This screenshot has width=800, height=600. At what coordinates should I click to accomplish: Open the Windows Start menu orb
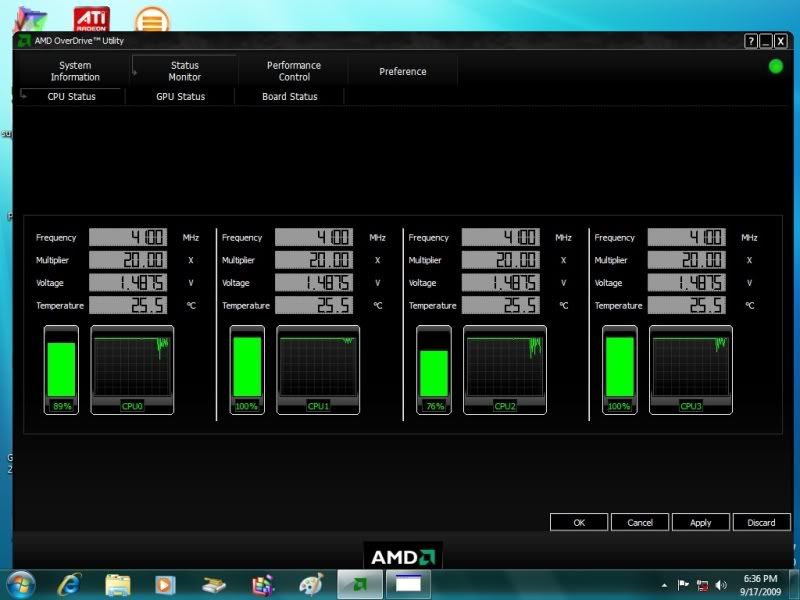point(21,583)
